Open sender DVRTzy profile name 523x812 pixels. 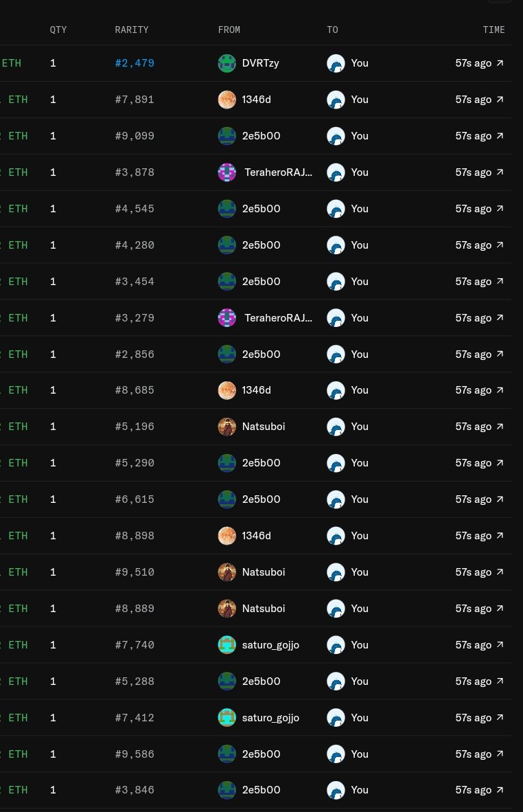(260, 63)
